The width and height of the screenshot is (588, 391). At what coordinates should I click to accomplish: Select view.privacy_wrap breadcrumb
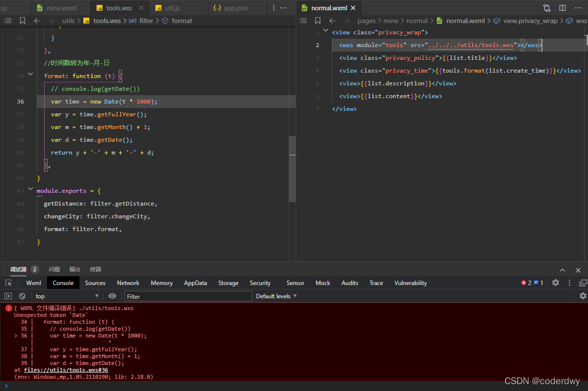click(x=530, y=21)
